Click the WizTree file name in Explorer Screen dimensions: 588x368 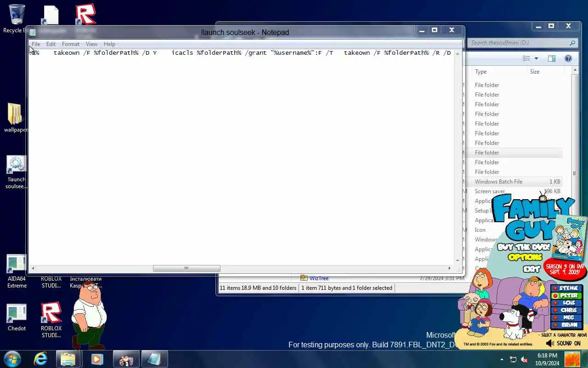pyautogui.click(x=319, y=278)
